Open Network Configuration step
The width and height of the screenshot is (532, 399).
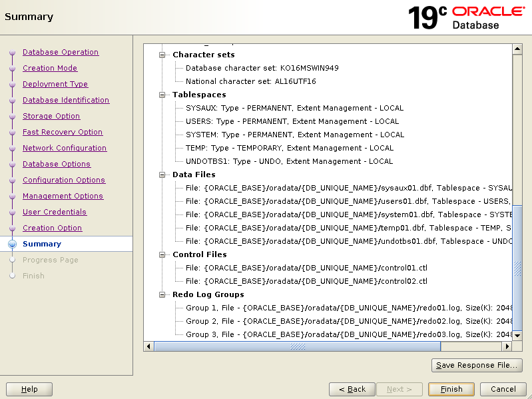point(65,148)
